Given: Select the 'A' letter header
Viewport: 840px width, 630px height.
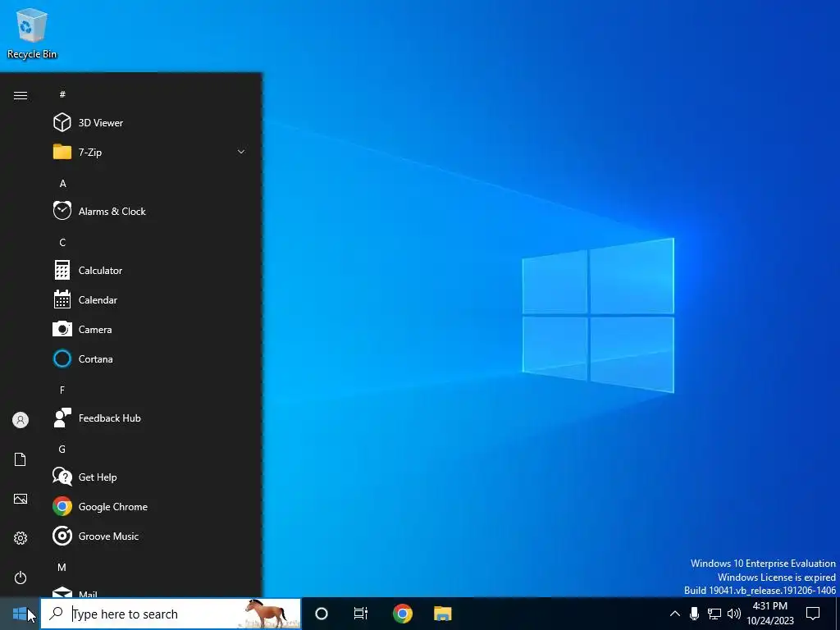Looking at the screenshot, I should click(62, 183).
